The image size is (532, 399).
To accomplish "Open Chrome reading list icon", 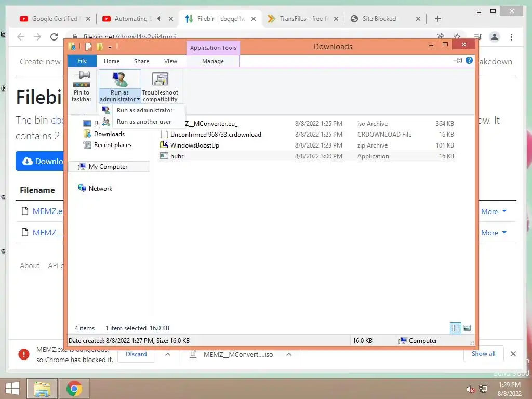I will click(478, 37).
